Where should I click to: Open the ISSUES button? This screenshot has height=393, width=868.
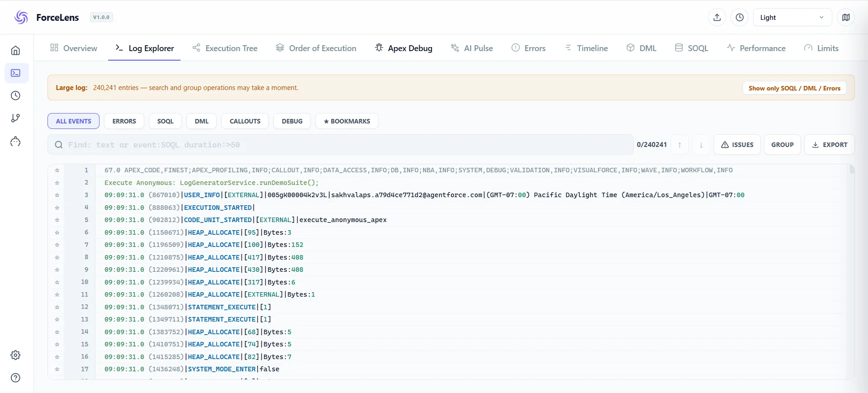coord(737,145)
